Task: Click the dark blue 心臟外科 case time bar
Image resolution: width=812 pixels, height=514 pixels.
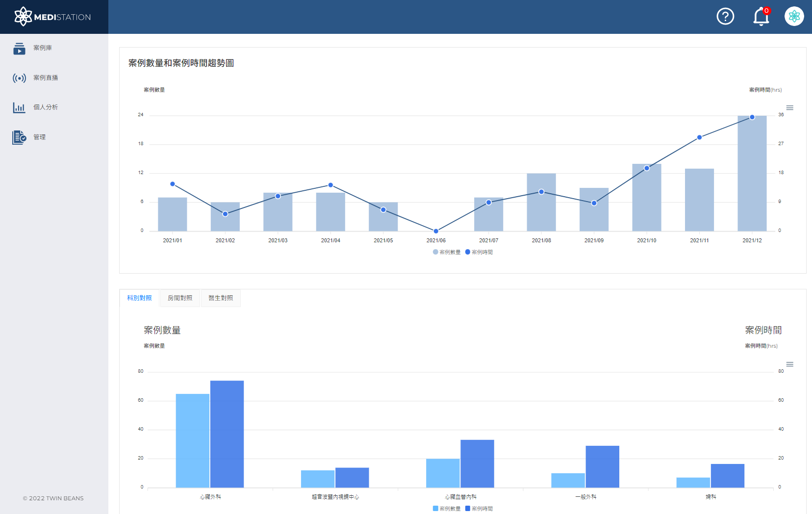Action: pos(227,434)
